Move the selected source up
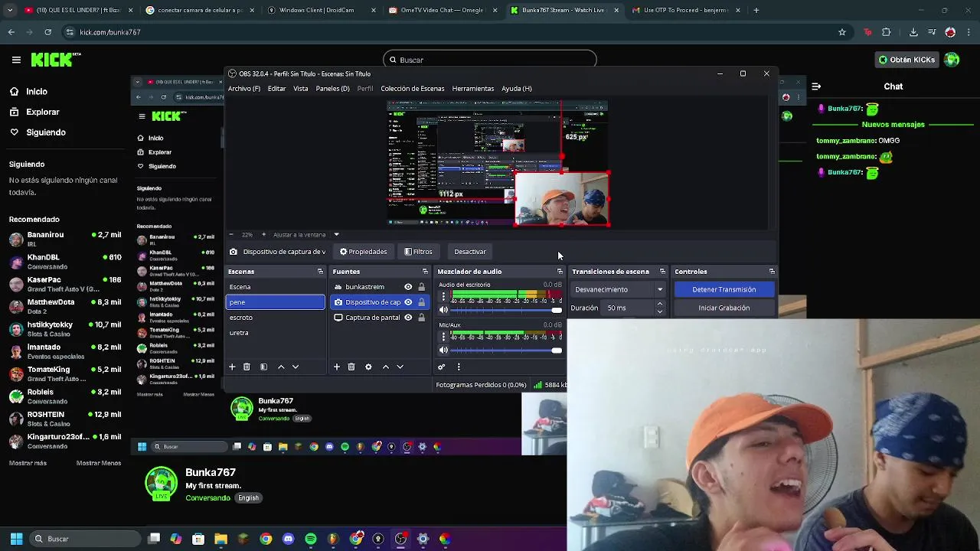This screenshot has width=980, height=551. pos(386,367)
